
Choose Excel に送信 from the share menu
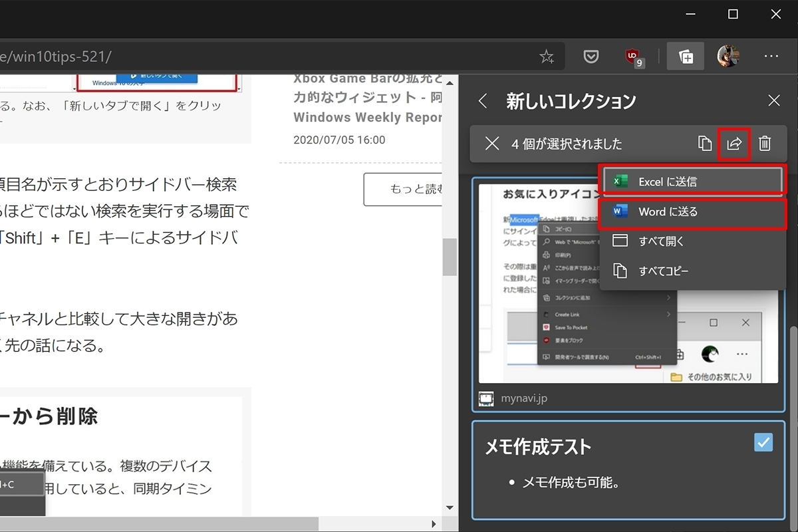coord(692,181)
